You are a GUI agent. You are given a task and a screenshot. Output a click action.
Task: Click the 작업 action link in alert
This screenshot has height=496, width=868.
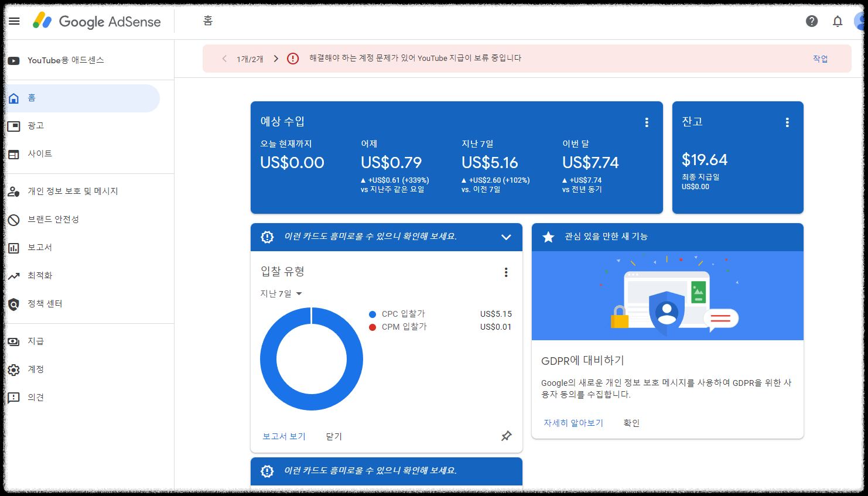[820, 59]
